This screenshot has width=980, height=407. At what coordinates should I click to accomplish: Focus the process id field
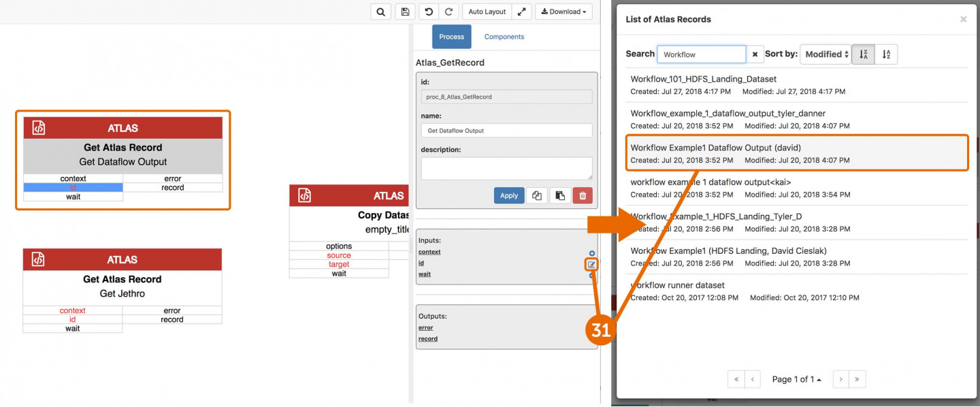506,97
